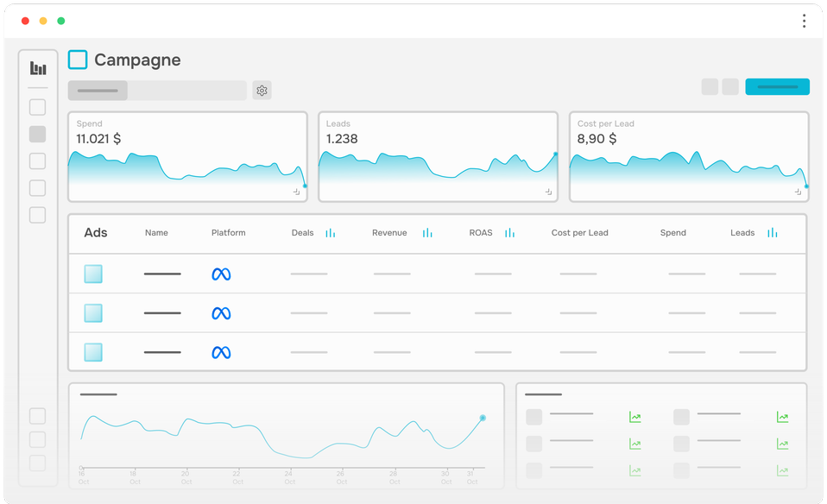Image resolution: width=827 pixels, height=504 pixels.
Task: Select the currently active sidebar item
Action: coord(37,134)
